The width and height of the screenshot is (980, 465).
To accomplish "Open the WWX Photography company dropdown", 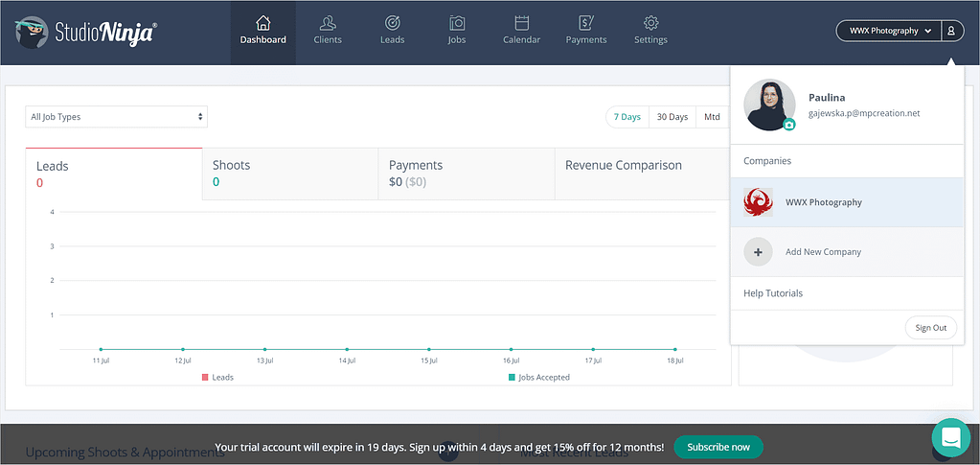I will (x=889, y=30).
